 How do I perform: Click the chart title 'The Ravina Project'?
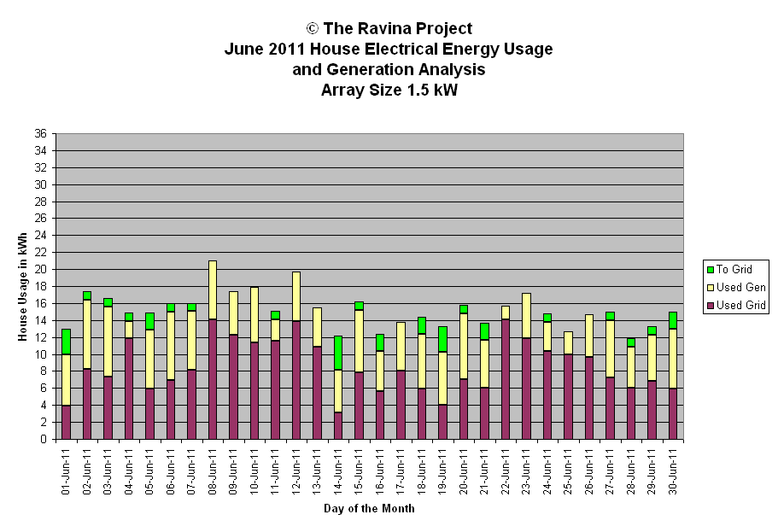(397, 29)
